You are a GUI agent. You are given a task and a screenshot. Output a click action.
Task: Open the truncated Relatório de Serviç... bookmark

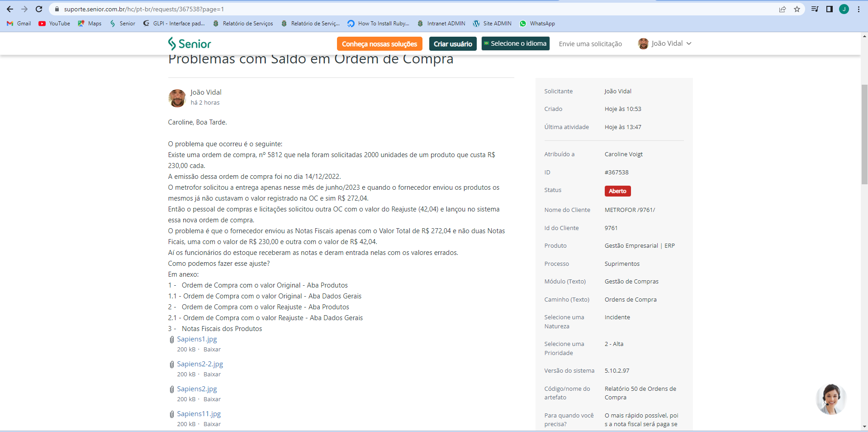[x=310, y=24]
